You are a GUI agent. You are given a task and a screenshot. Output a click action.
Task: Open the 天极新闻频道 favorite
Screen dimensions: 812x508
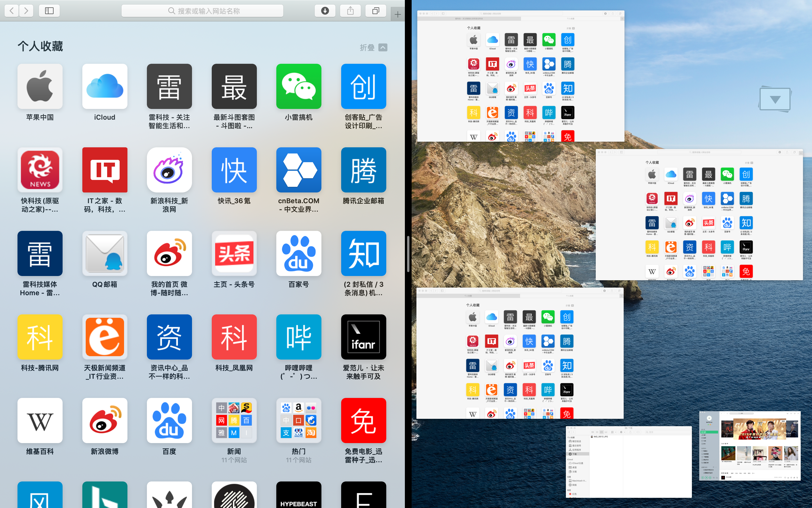(105, 337)
